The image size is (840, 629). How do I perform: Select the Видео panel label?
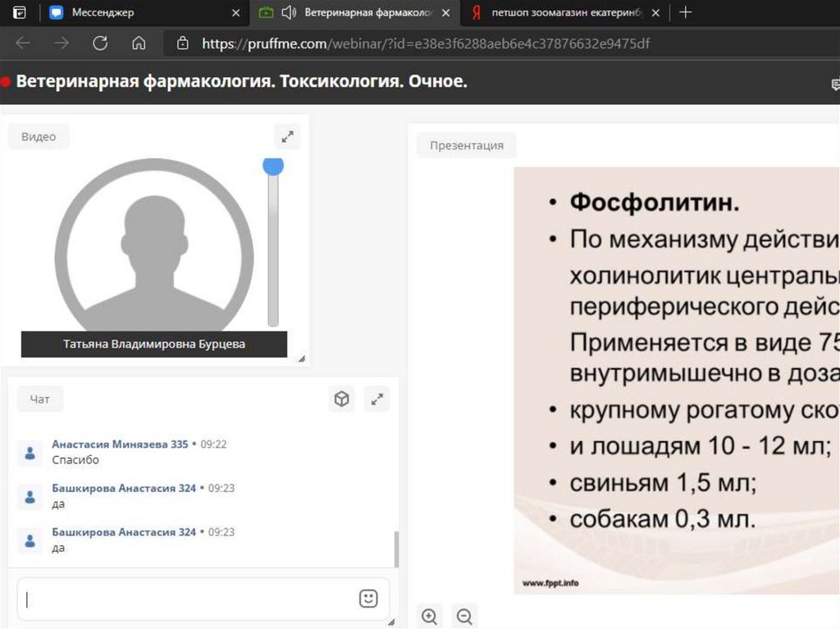(39, 137)
